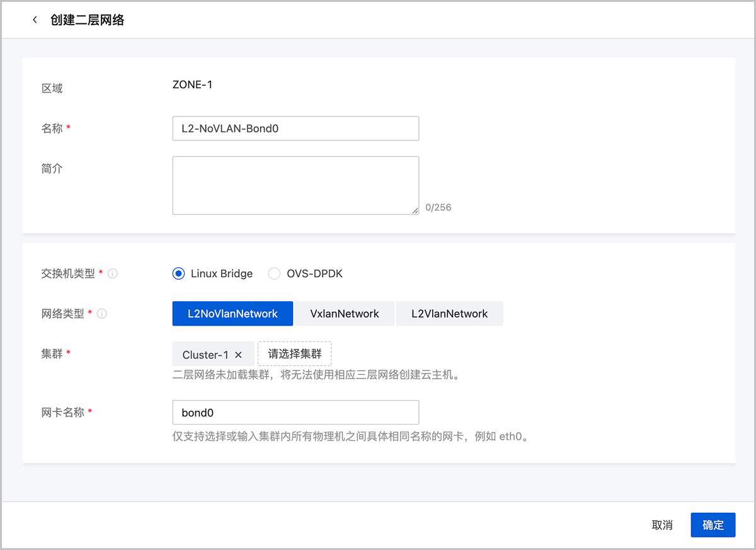Click the info icon next to 交换机类型

[113, 274]
